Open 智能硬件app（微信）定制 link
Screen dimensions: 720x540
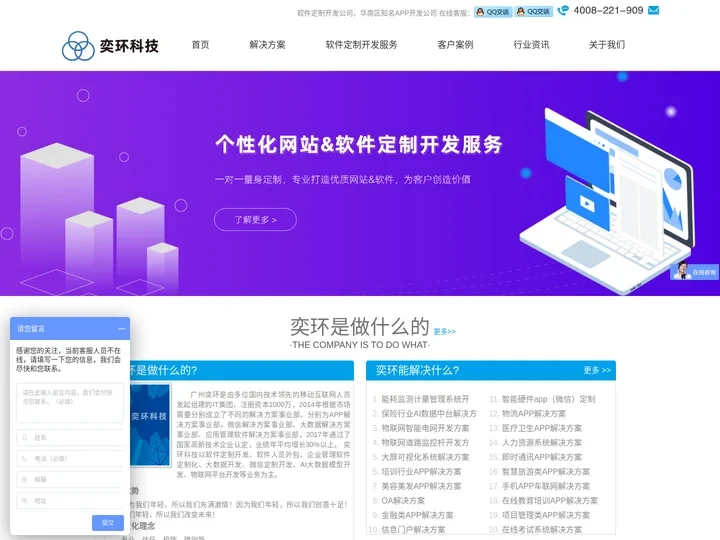click(x=549, y=399)
